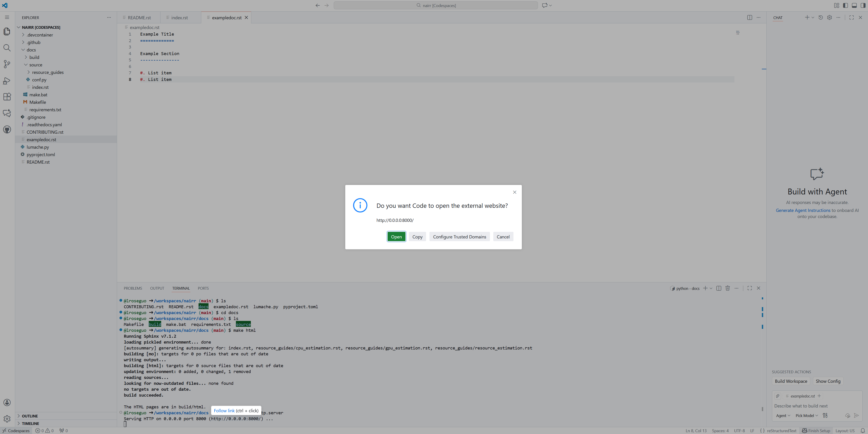Create a new terminal with plus icon
The width and height of the screenshot is (868, 434).
pyautogui.click(x=705, y=288)
